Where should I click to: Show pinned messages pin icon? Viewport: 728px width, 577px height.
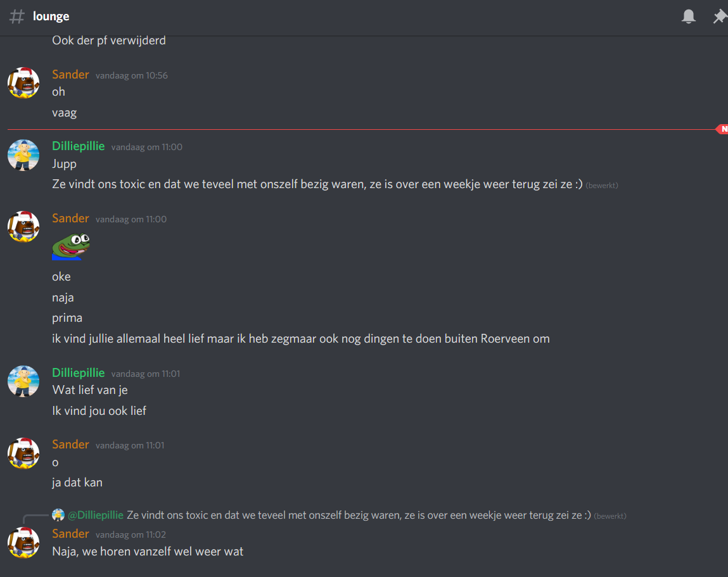pyautogui.click(x=720, y=16)
